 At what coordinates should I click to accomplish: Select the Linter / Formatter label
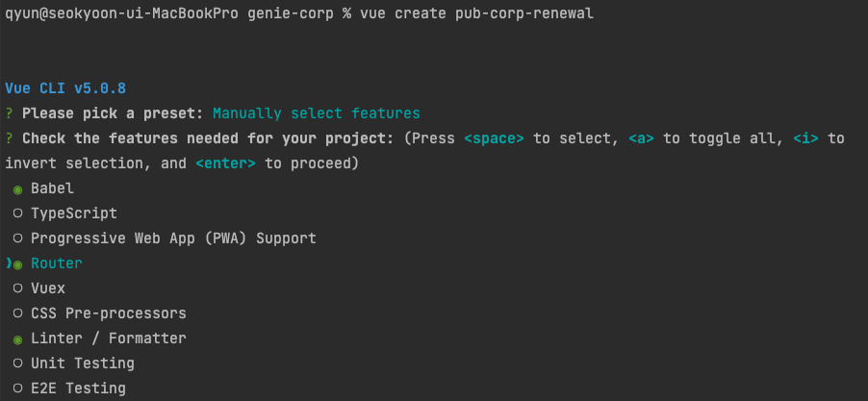coord(109,338)
